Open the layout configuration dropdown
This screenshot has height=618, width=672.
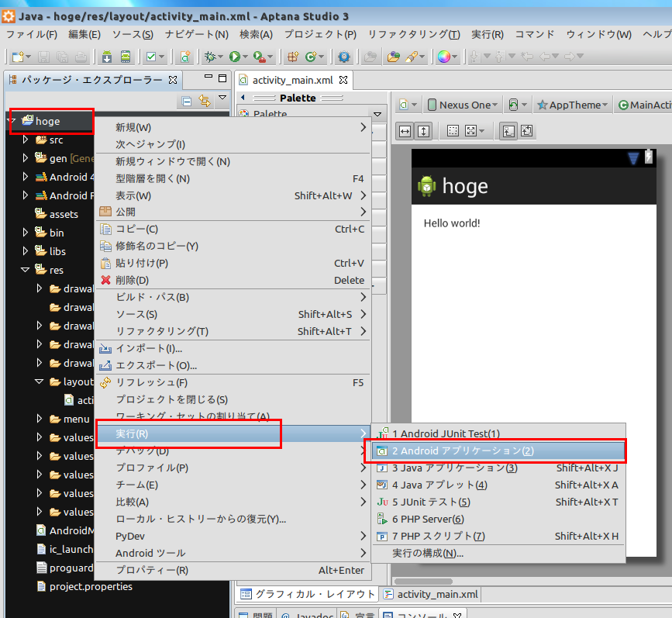point(408,105)
